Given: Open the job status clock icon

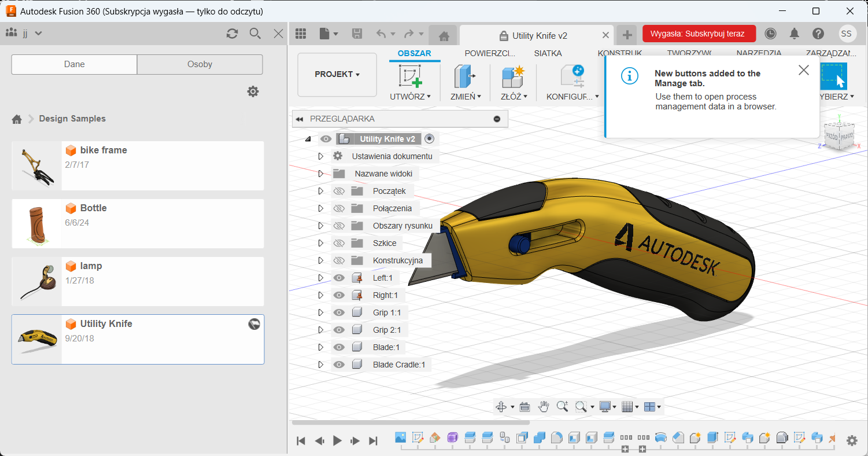Looking at the screenshot, I should coord(770,34).
